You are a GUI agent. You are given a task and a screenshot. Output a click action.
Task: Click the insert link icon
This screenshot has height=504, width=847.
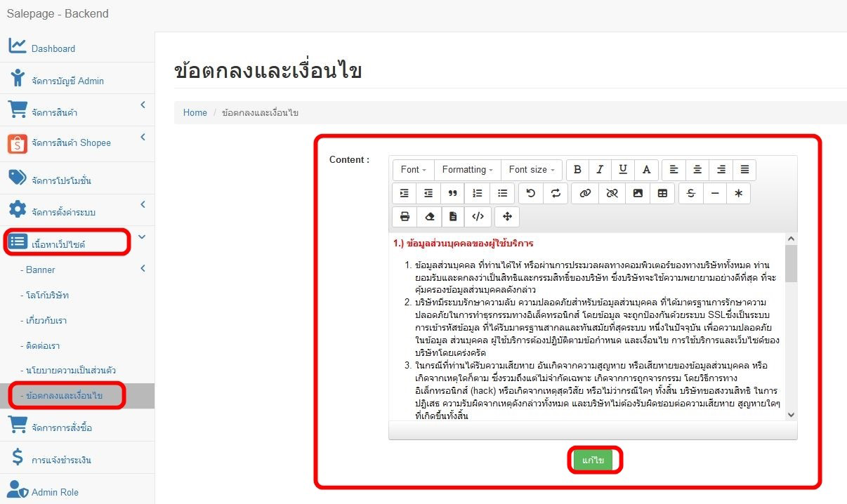(585, 194)
